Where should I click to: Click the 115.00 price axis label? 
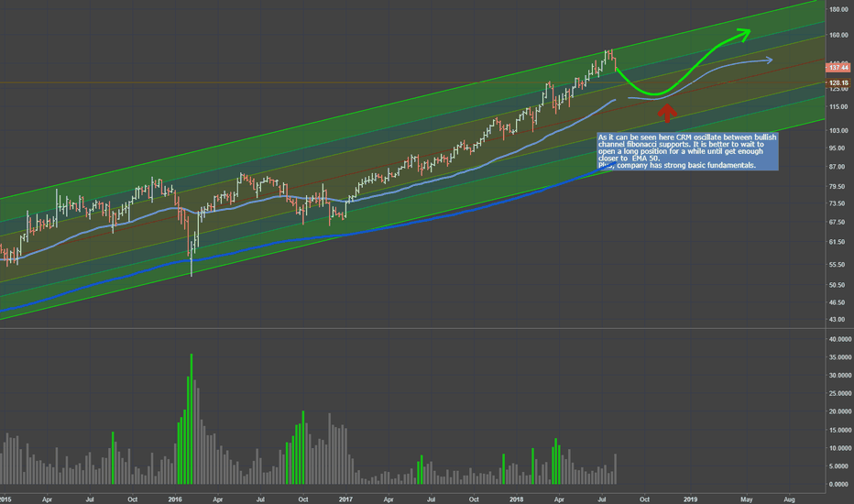(x=838, y=107)
